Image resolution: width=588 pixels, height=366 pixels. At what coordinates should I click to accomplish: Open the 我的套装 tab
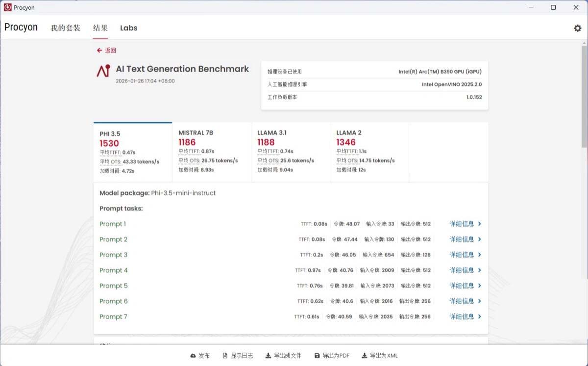(x=65, y=28)
